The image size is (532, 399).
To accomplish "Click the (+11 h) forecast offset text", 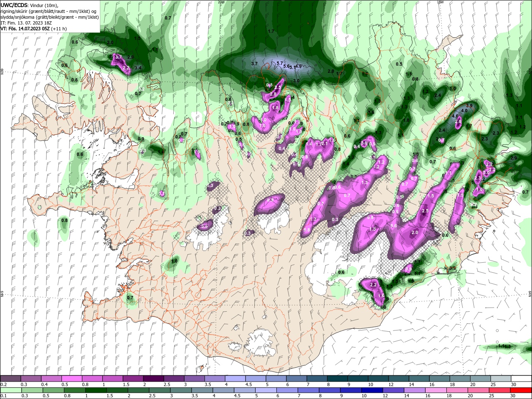I will coord(59,29).
